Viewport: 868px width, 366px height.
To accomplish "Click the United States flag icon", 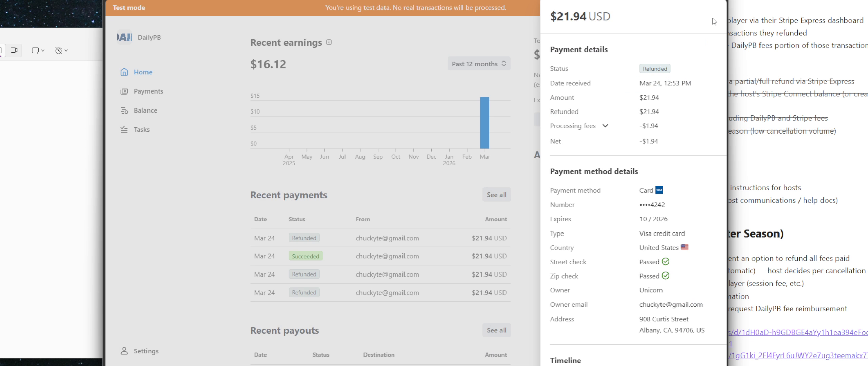I will pyautogui.click(x=685, y=247).
